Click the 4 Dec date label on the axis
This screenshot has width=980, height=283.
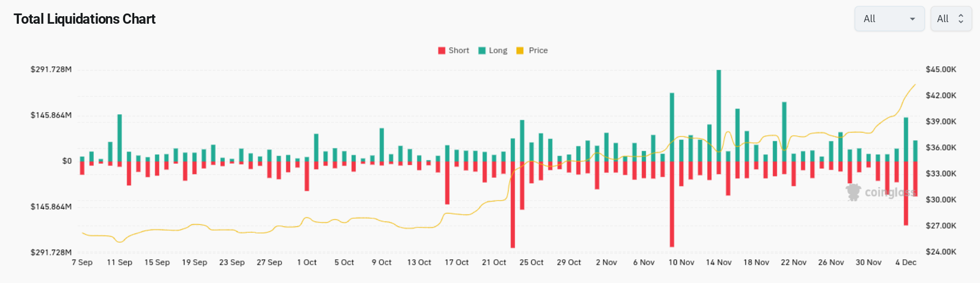906,263
